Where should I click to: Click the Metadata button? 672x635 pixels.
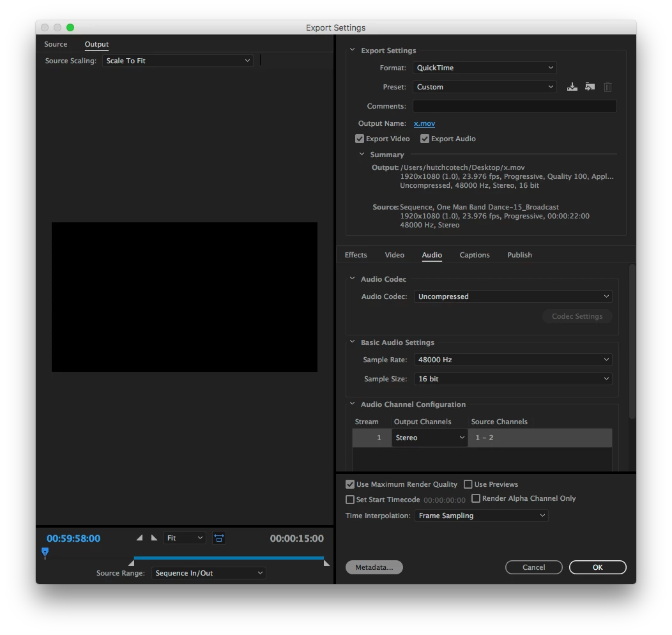(x=374, y=567)
